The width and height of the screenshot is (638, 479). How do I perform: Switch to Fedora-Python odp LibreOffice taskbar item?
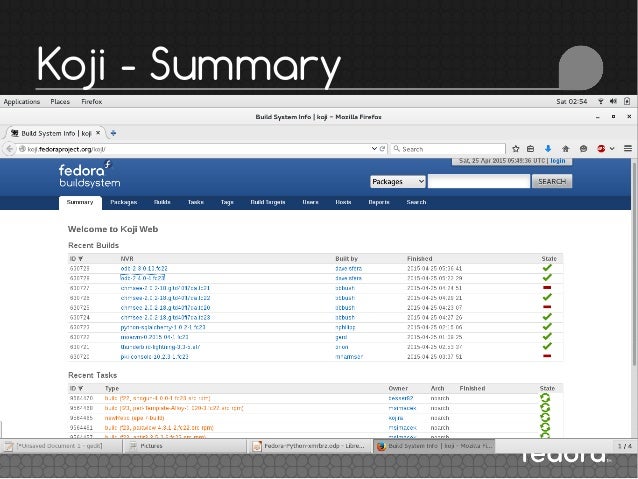(309, 446)
